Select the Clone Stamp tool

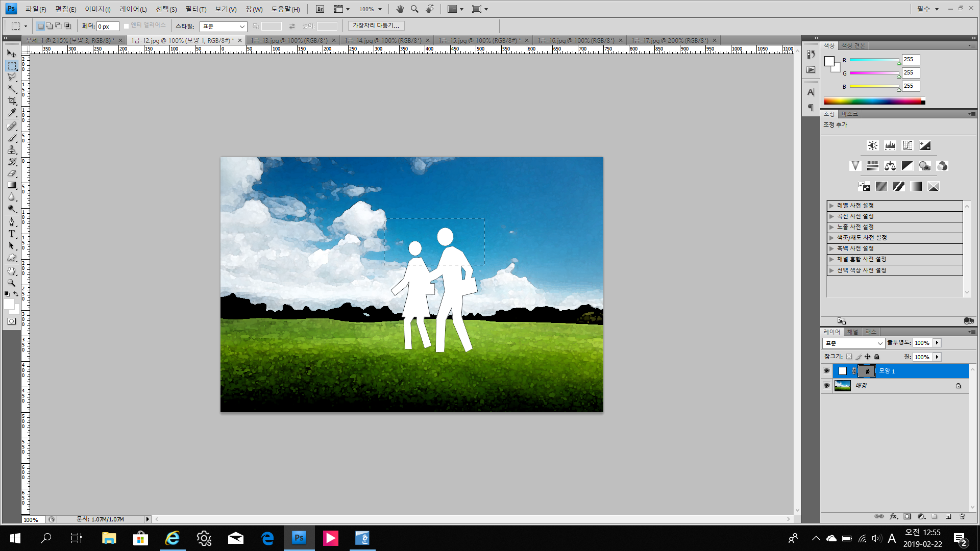point(11,150)
